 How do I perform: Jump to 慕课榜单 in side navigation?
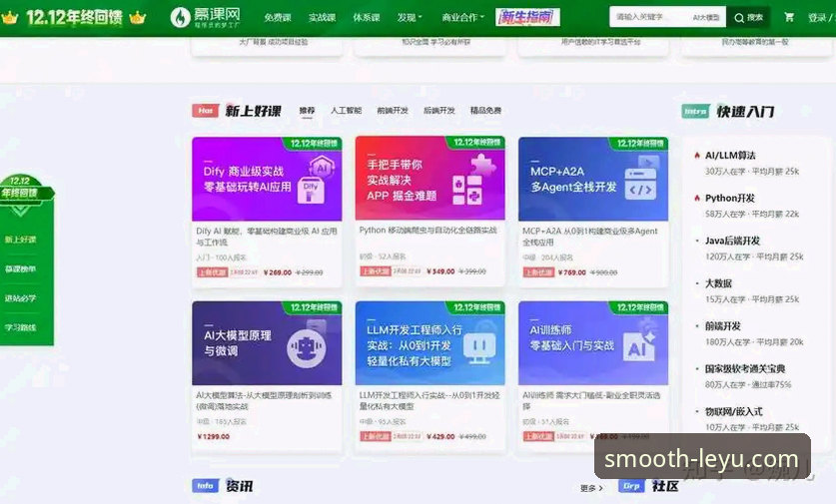click(20, 268)
